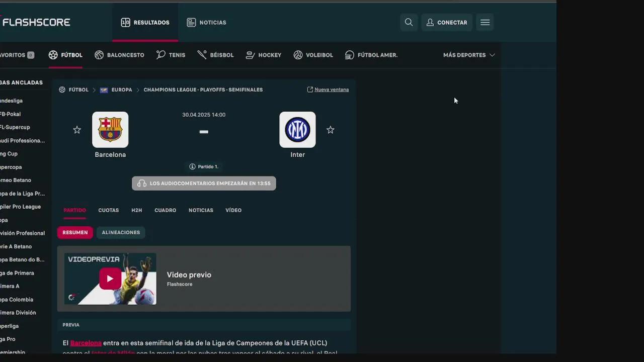
Task: Expand the Más Deportes dropdown
Action: [x=469, y=55]
